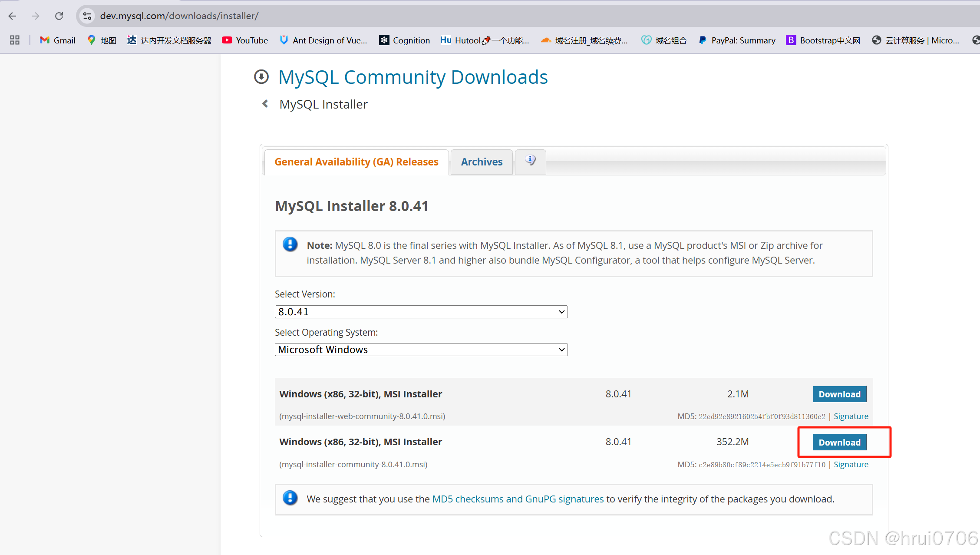Open Signature link for mysql-installer-web-community

(x=851, y=416)
